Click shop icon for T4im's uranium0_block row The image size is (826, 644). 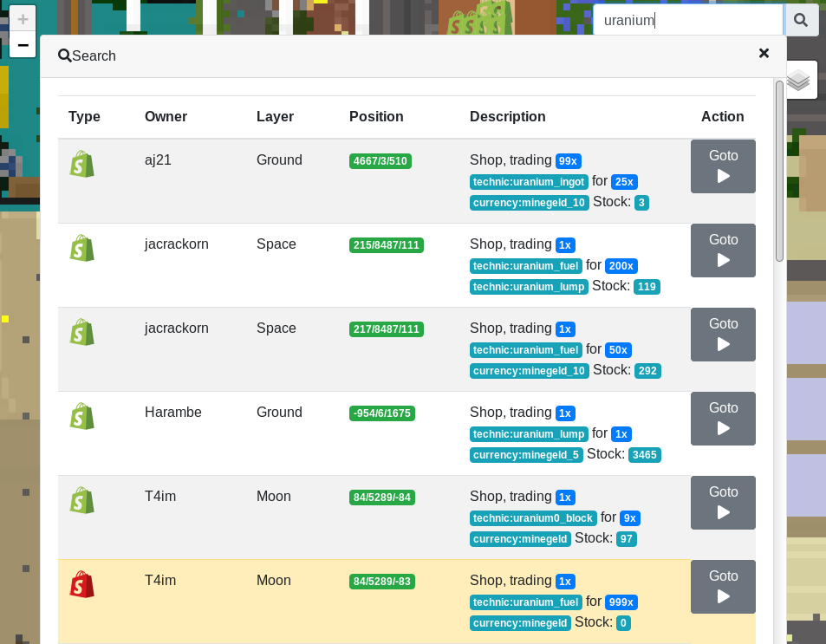[x=81, y=500]
